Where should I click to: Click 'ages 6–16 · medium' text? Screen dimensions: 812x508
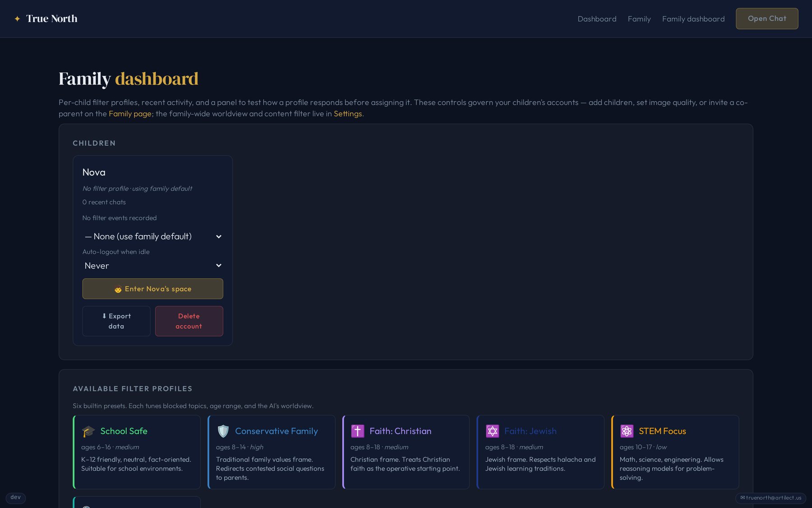[110, 447]
